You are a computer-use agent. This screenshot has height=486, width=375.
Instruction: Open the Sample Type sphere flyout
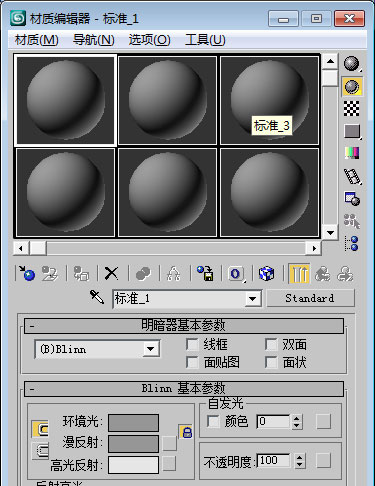pyautogui.click(x=352, y=64)
